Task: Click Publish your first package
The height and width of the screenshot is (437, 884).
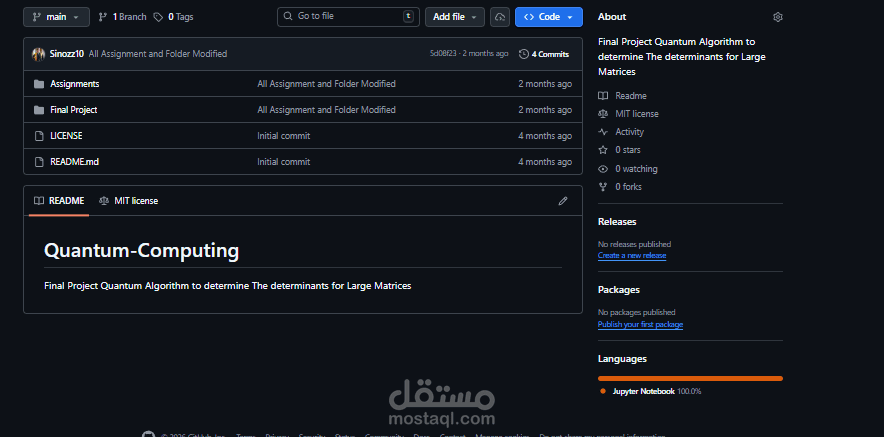Action: point(640,325)
